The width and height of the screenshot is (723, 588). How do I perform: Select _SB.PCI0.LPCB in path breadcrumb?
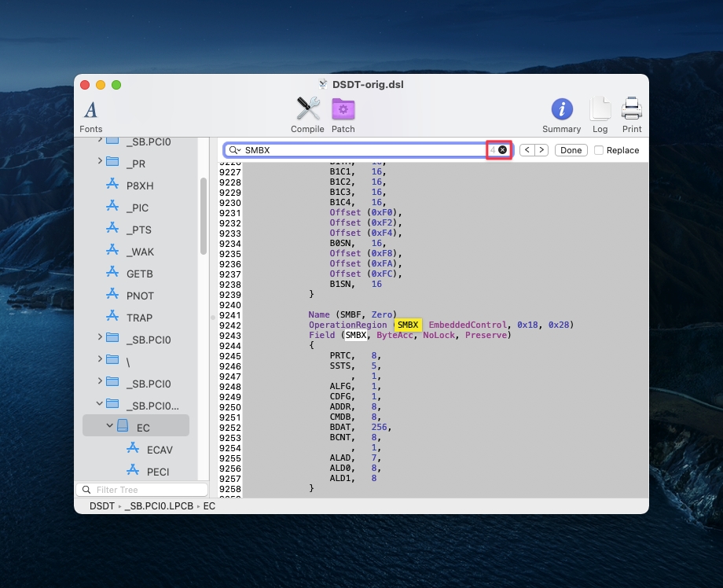160,506
